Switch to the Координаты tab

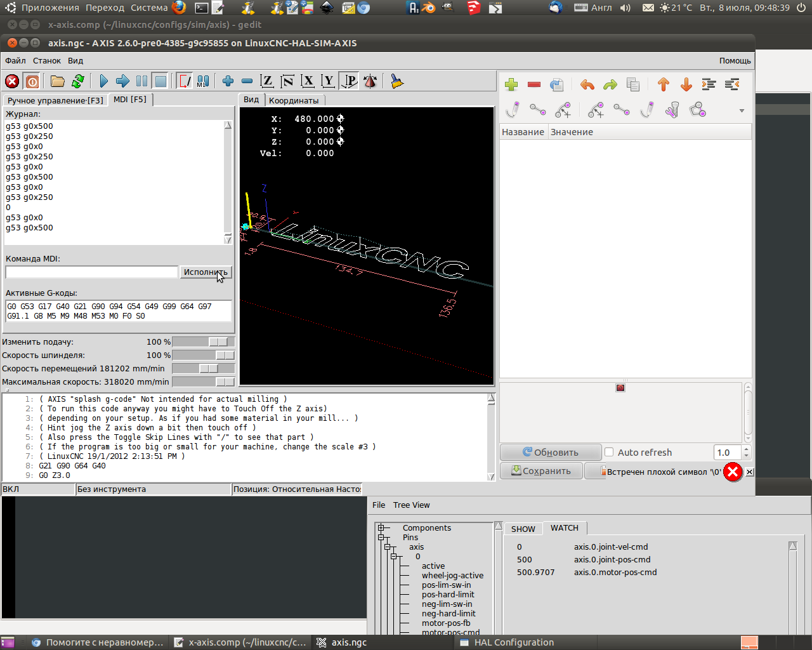294,100
